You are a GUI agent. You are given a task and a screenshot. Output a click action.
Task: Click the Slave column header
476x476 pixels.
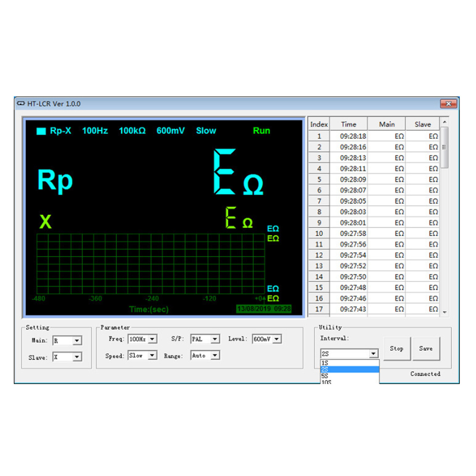pyautogui.click(x=423, y=124)
